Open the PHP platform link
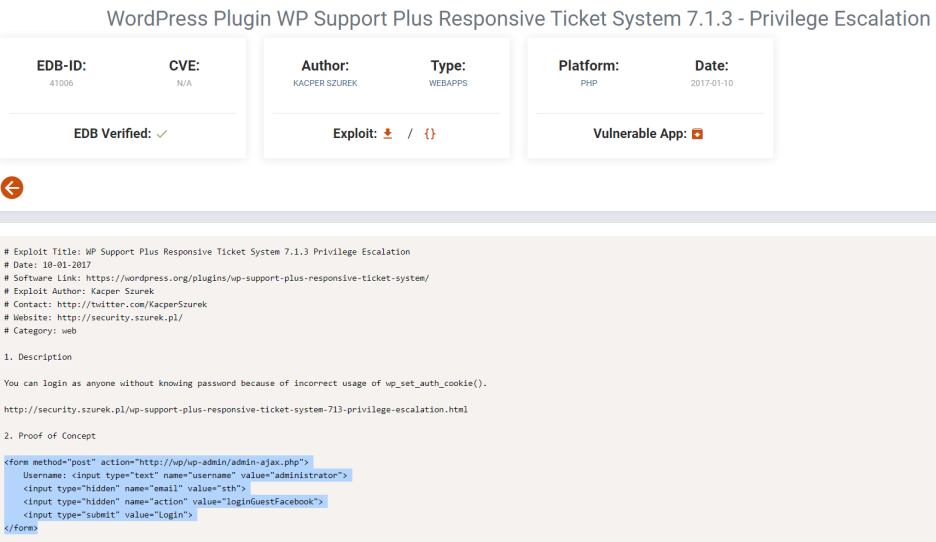 (589, 83)
